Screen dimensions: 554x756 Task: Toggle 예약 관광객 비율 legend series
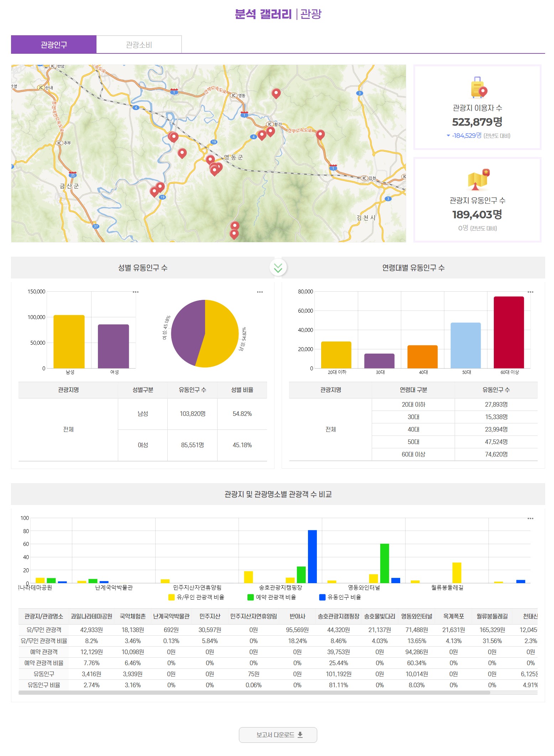click(x=272, y=597)
